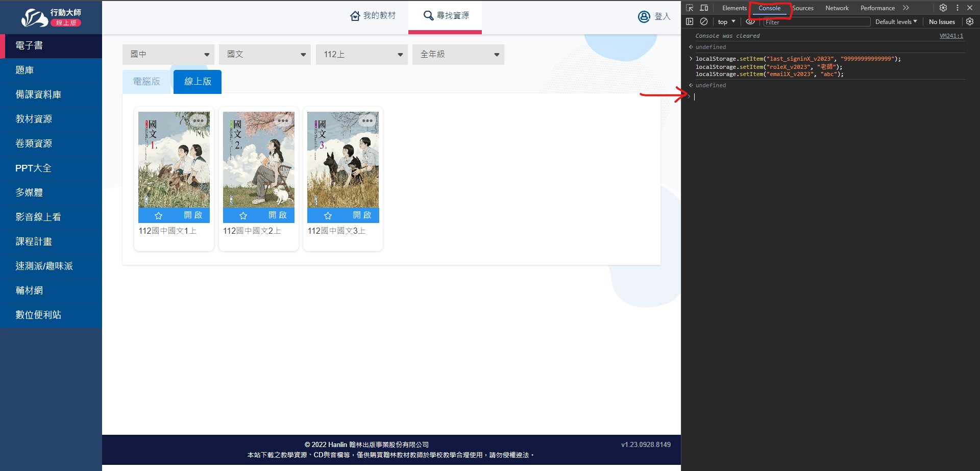
Task: Click the user account 登入 icon
Action: pos(644,17)
